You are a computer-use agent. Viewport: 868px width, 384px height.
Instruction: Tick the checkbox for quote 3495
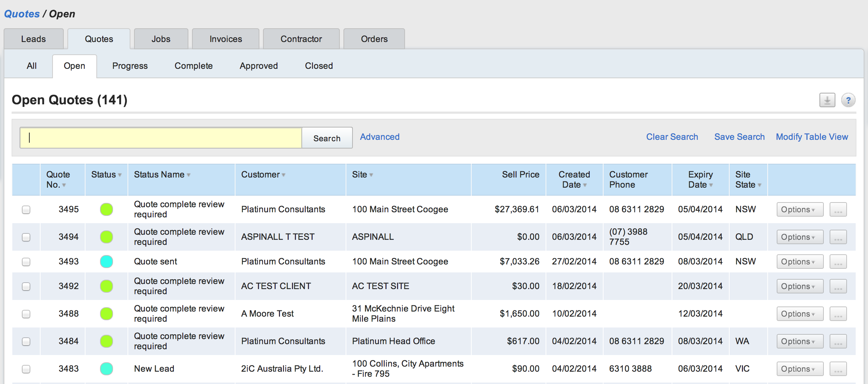coord(26,210)
